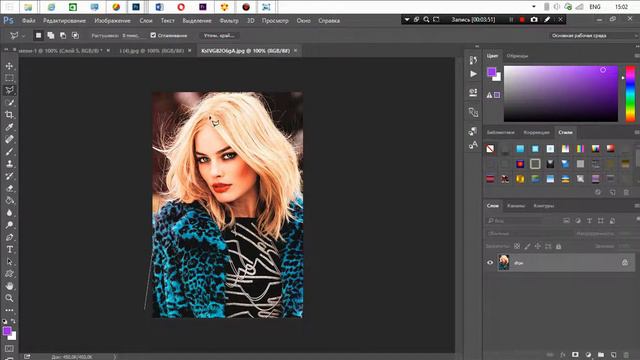
Task: Select the Shape tool
Action: coord(9,274)
